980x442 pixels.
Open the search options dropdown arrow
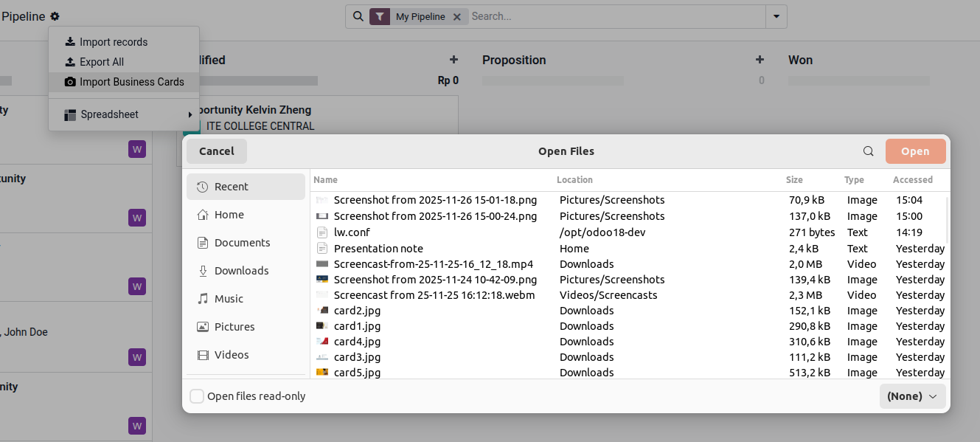[776, 16]
